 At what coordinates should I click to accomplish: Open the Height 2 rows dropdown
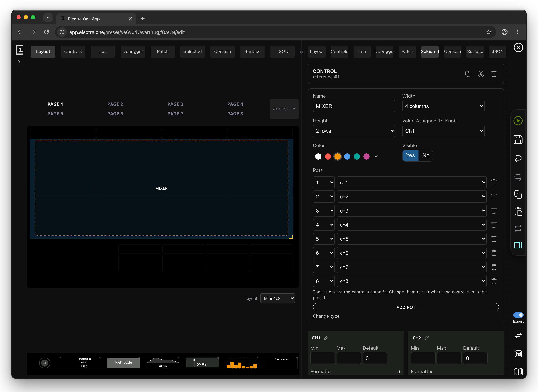[354, 131]
